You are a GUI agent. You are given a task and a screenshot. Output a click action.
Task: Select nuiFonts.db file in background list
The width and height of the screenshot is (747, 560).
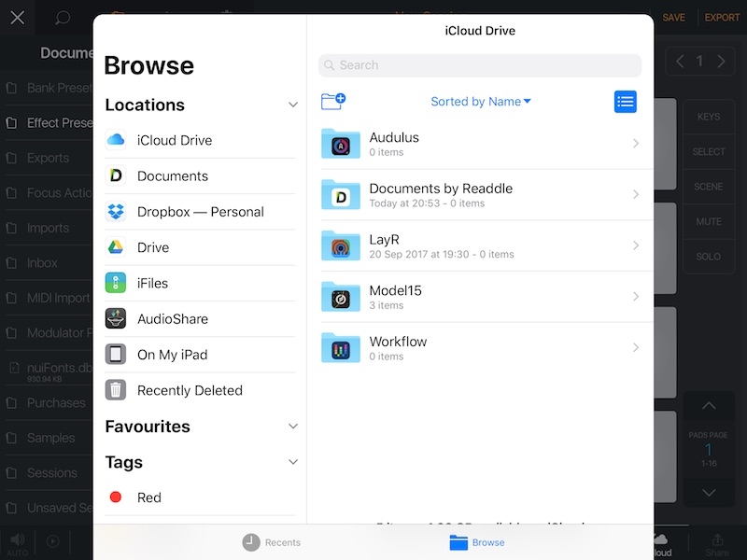point(49,371)
